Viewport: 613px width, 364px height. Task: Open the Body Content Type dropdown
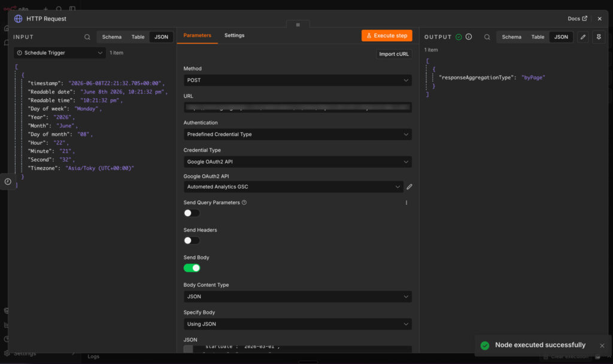coord(298,297)
